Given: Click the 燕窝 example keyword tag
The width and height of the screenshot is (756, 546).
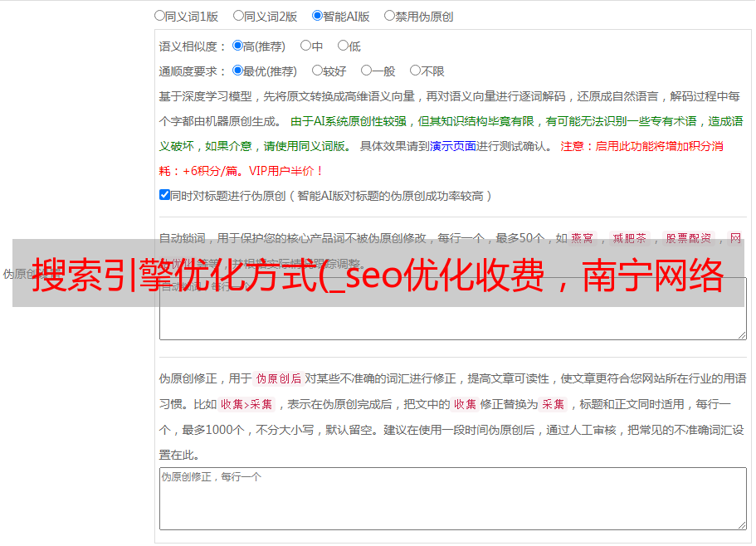Looking at the screenshot, I should 583,238.
